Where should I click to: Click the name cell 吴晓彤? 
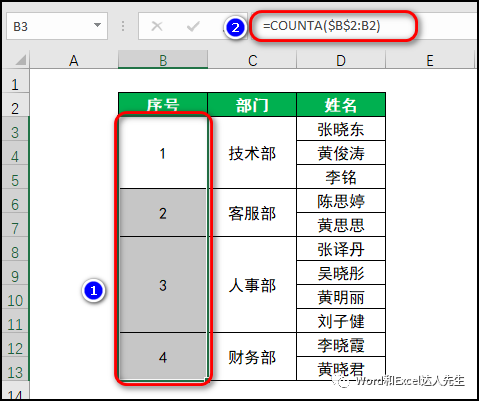pyautogui.click(x=341, y=273)
